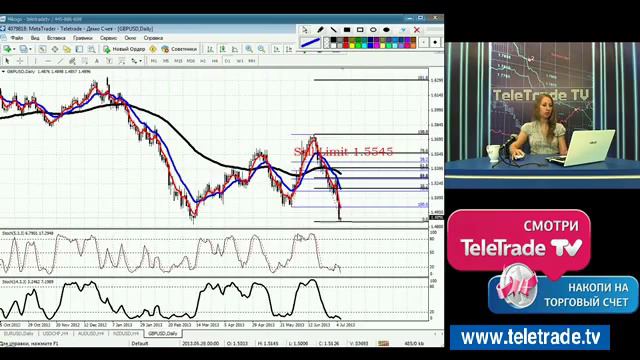
Task: Open the Справка menu
Action: [153, 38]
